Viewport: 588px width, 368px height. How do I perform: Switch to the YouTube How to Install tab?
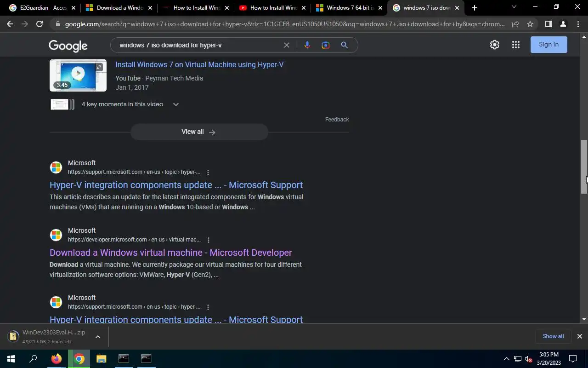[x=272, y=8]
